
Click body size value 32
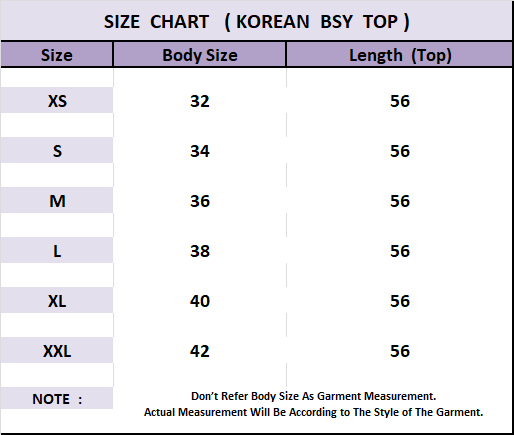(x=200, y=101)
